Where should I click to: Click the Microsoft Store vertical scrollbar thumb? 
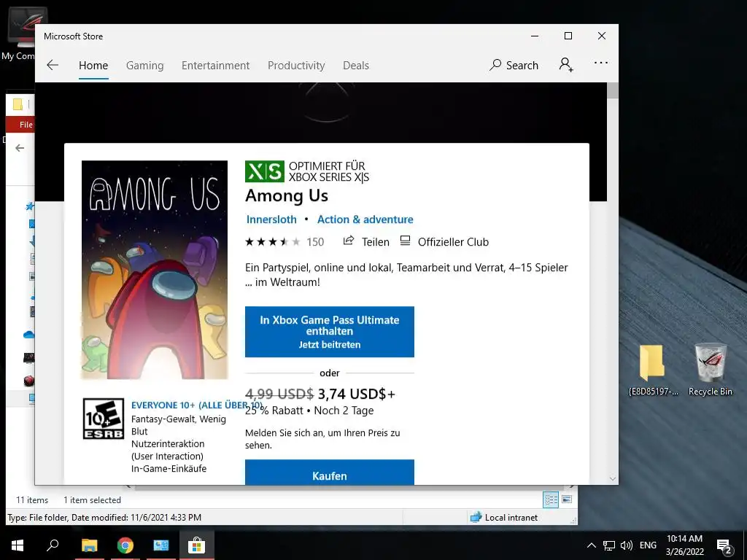coord(613,90)
